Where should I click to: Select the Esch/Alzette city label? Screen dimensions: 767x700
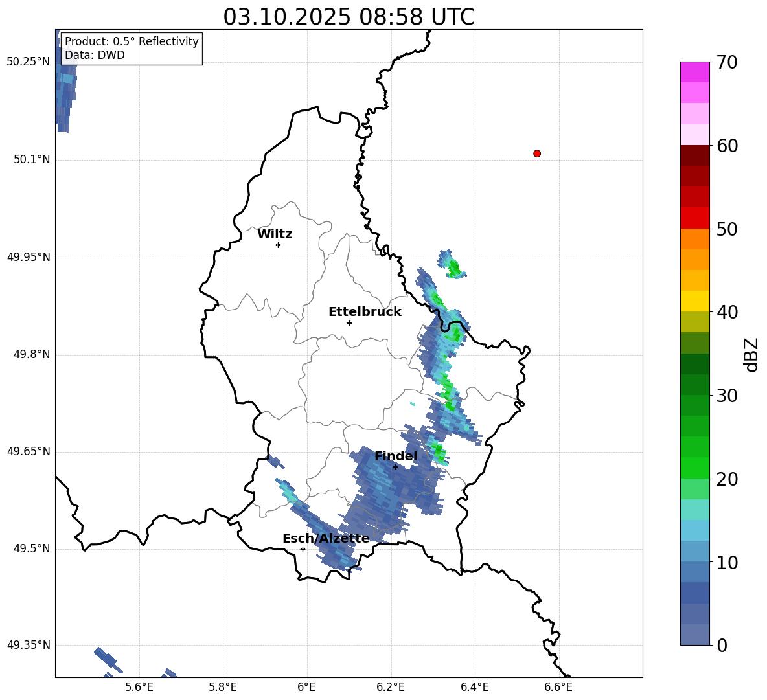tap(326, 539)
